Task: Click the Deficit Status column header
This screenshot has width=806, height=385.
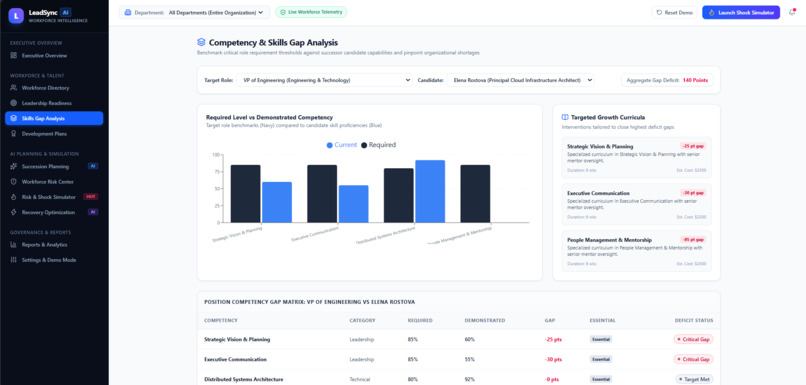Action: [x=694, y=320]
